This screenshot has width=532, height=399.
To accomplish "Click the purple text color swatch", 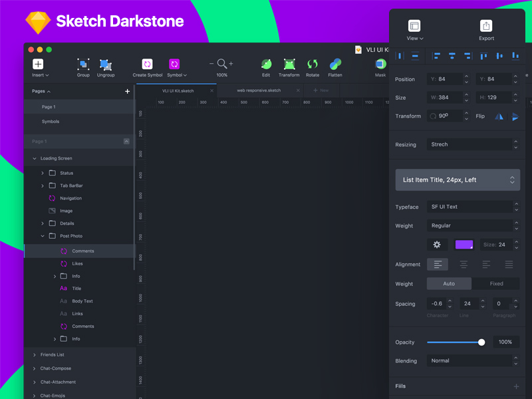I will (464, 245).
